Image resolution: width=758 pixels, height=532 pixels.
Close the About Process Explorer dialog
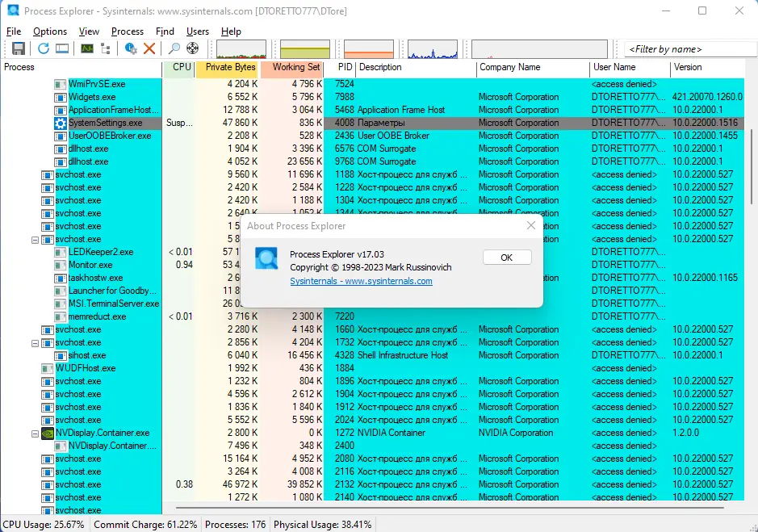pyautogui.click(x=531, y=225)
